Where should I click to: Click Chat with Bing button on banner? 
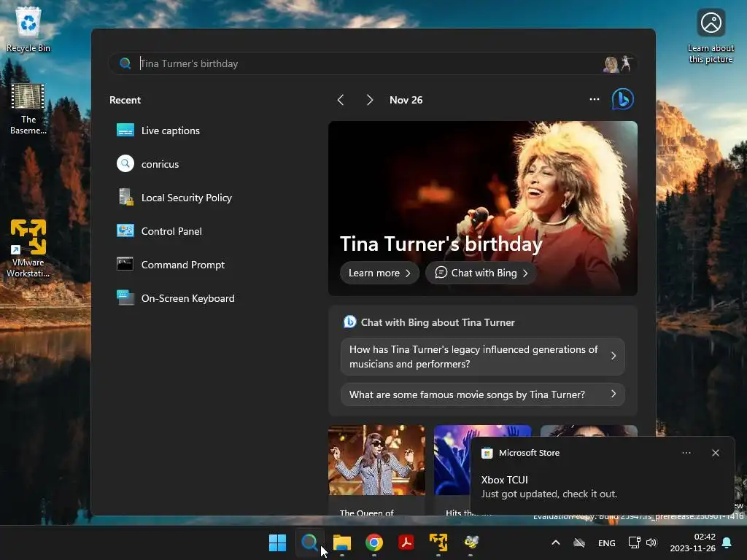click(x=481, y=273)
